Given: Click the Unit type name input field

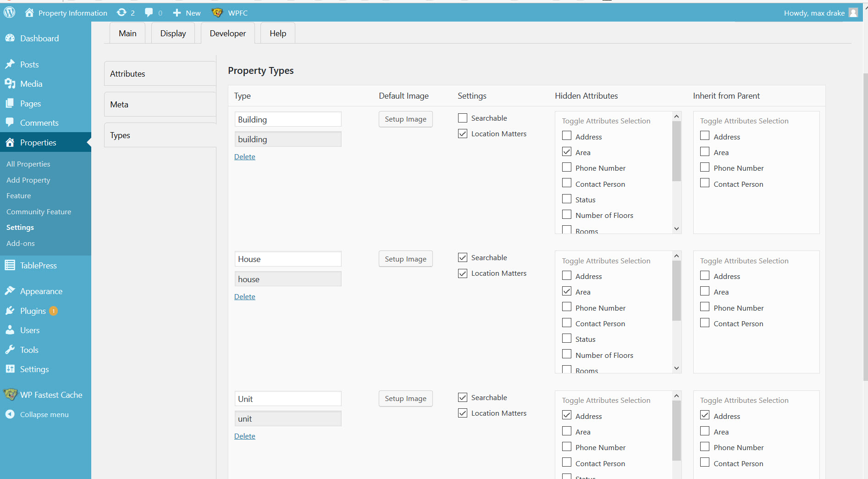Looking at the screenshot, I should pyautogui.click(x=287, y=399).
